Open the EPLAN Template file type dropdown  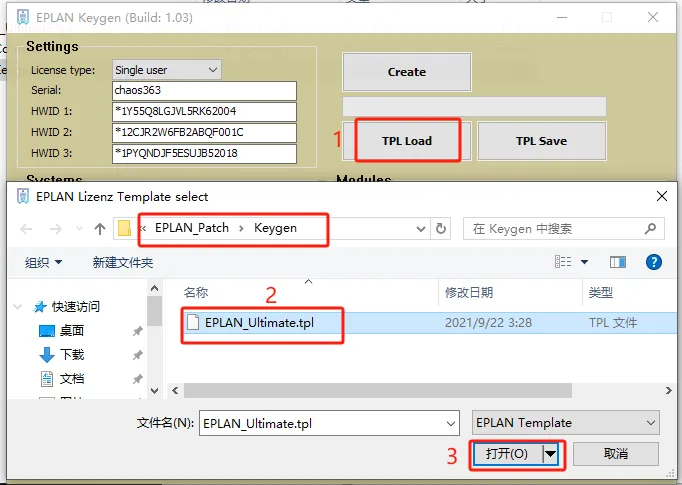click(565, 422)
